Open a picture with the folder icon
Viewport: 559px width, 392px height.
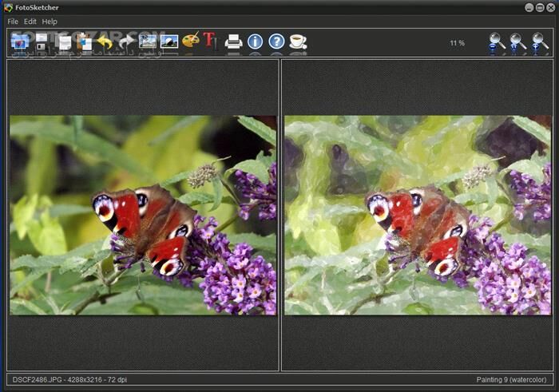click(x=20, y=42)
